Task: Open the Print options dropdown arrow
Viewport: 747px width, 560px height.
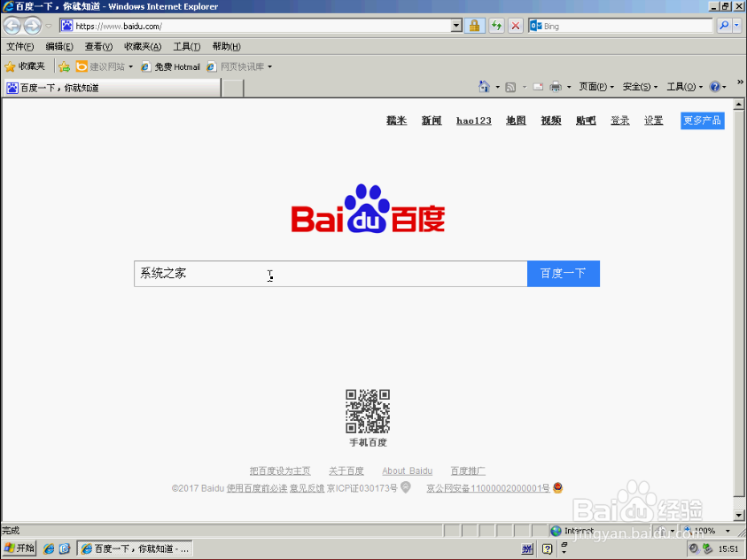Action: [x=569, y=87]
